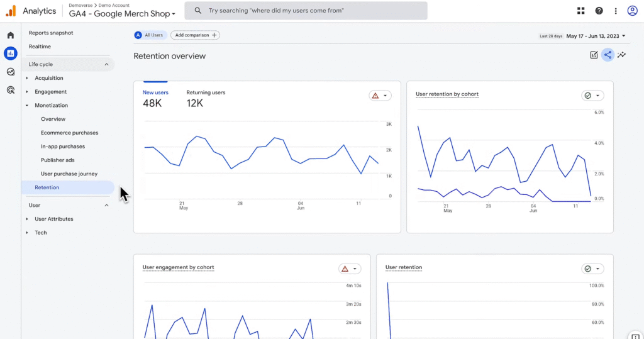The width and height of the screenshot is (644, 339).
Task: Open the Insights sparkline icon
Action: pos(621,55)
